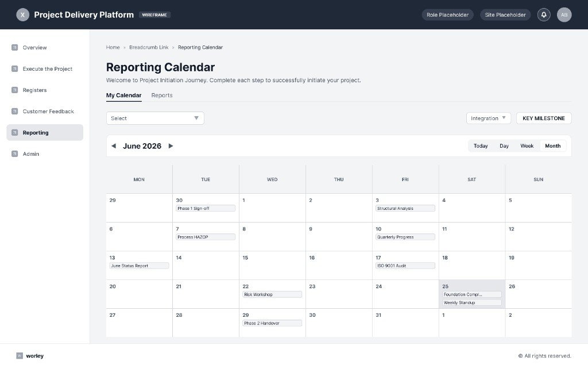The image size is (588, 368).
Task: Switch to the My Calendar tab
Action: 124,95
